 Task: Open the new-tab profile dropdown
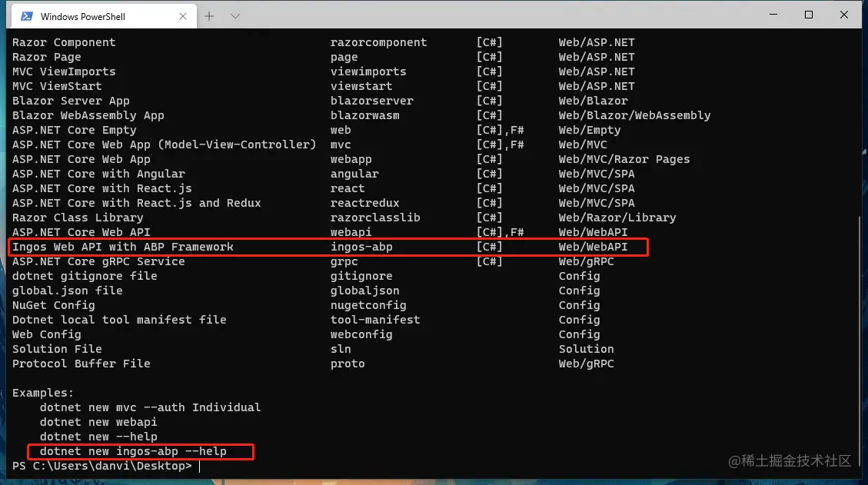(234, 16)
